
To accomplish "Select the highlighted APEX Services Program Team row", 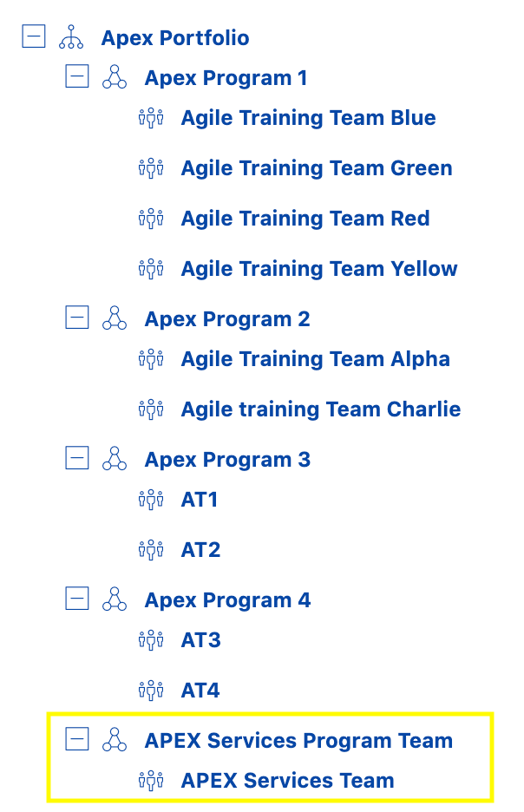I will tap(299, 740).
